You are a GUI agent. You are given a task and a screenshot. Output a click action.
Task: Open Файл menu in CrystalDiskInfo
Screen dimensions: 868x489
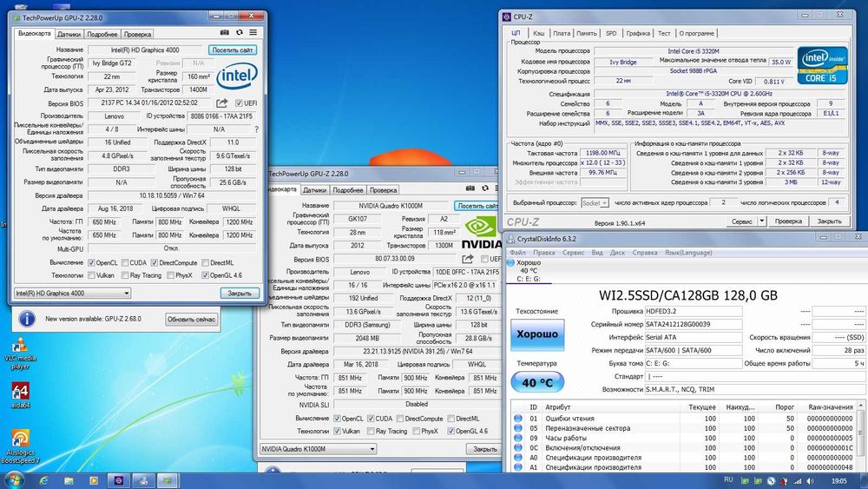(518, 253)
